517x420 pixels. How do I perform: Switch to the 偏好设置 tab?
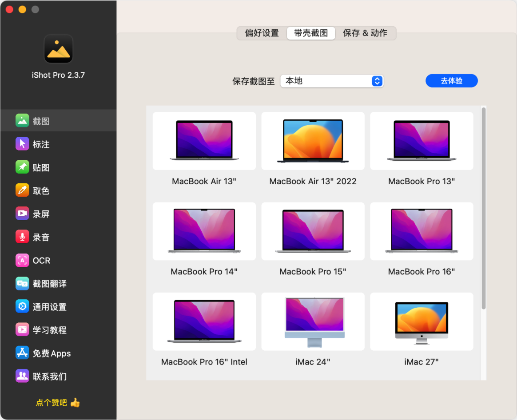262,33
